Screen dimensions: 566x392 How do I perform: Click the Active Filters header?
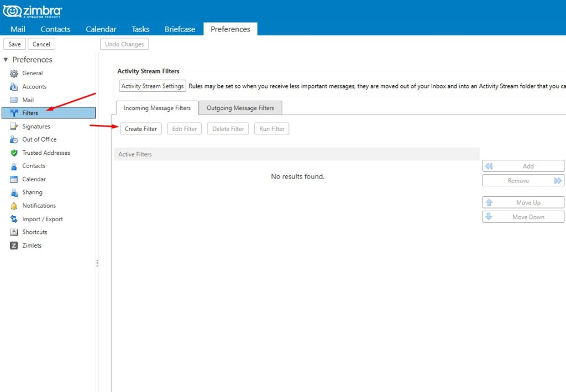tap(297, 154)
